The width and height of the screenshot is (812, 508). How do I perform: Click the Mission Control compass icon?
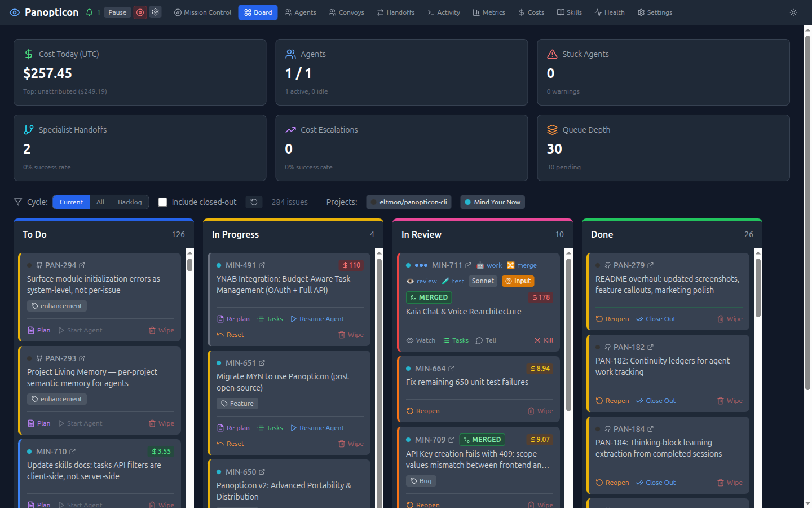(176, 12)
